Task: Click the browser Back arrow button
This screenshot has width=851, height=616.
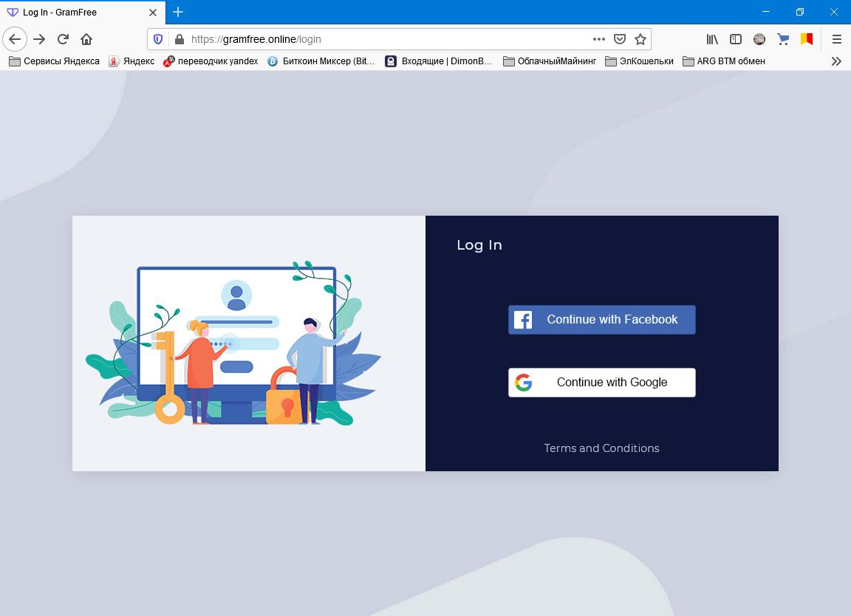Action: tap(15, 39)
